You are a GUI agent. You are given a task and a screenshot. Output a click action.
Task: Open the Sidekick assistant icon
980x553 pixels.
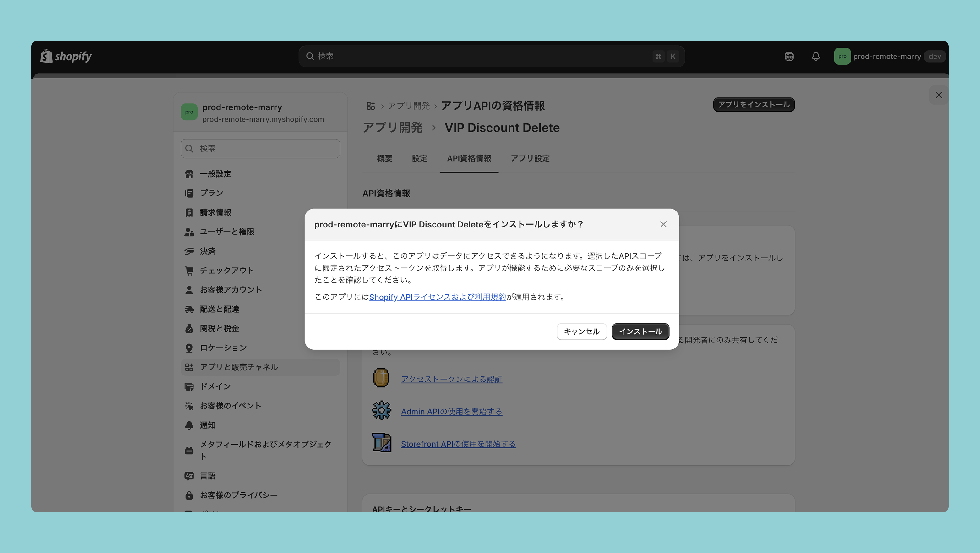(789, 56)
